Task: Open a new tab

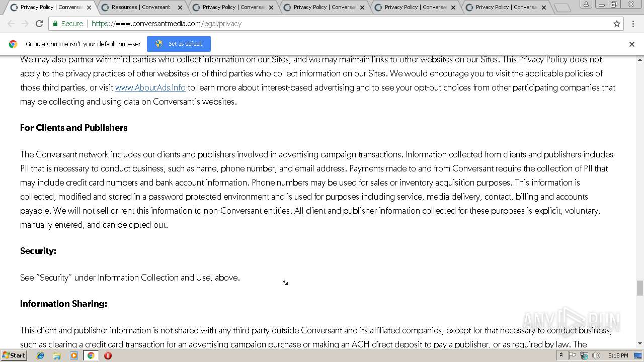Action: [562, 8]
